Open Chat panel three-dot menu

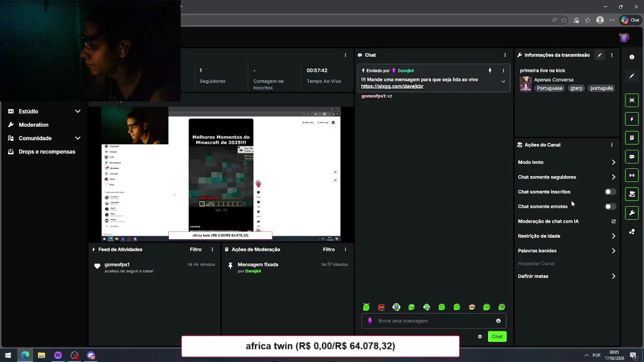pyautogui.click(x=505, y=55)
